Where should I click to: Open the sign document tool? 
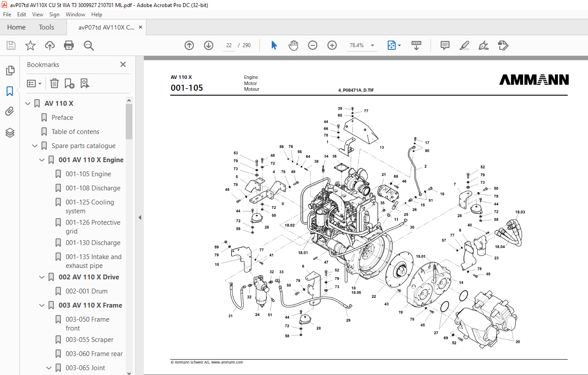point(484,45)
